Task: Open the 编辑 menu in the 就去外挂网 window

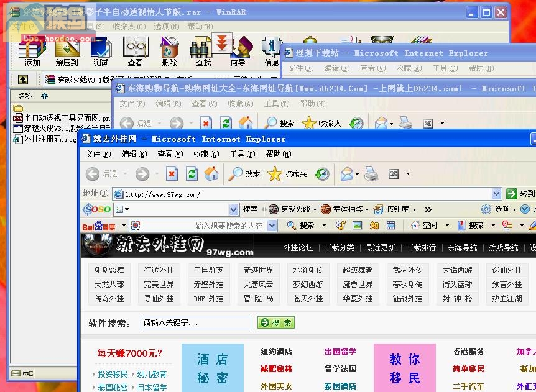Action: (134, 154)
